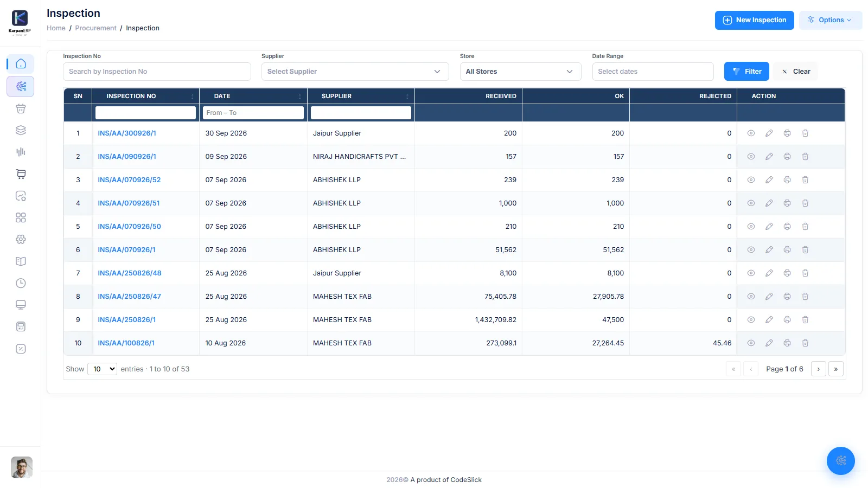This screenshot has height=488, width=868.
Task: View inspection INS/AA/090926/1 with eye icon
Action: tap(751, 157)
